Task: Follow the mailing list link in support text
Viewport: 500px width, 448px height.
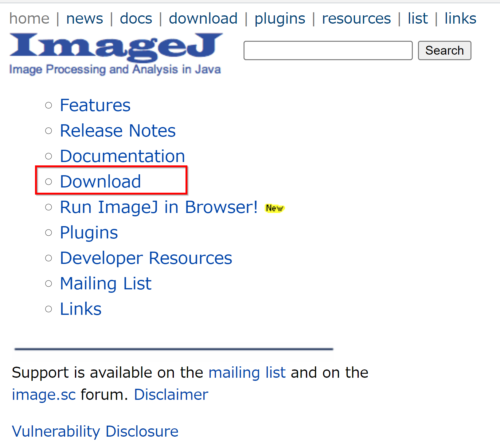Action: pyautogui.click(x=247, y=373)
